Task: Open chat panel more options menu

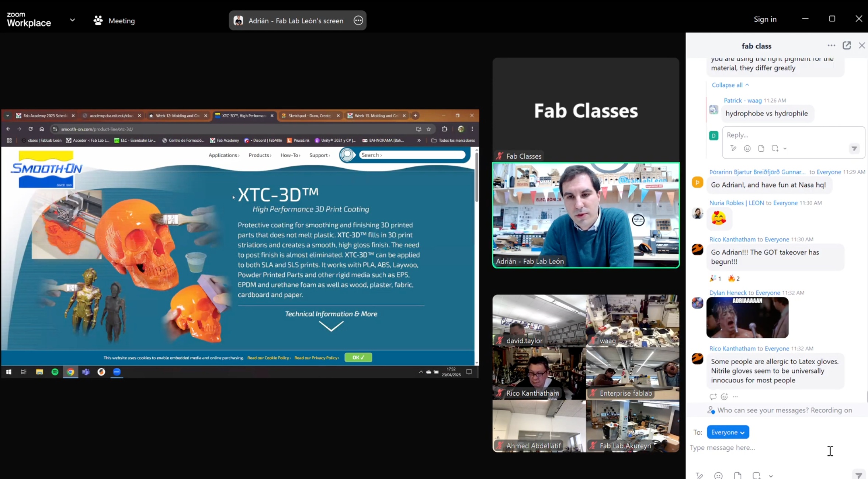Action: 831,45
